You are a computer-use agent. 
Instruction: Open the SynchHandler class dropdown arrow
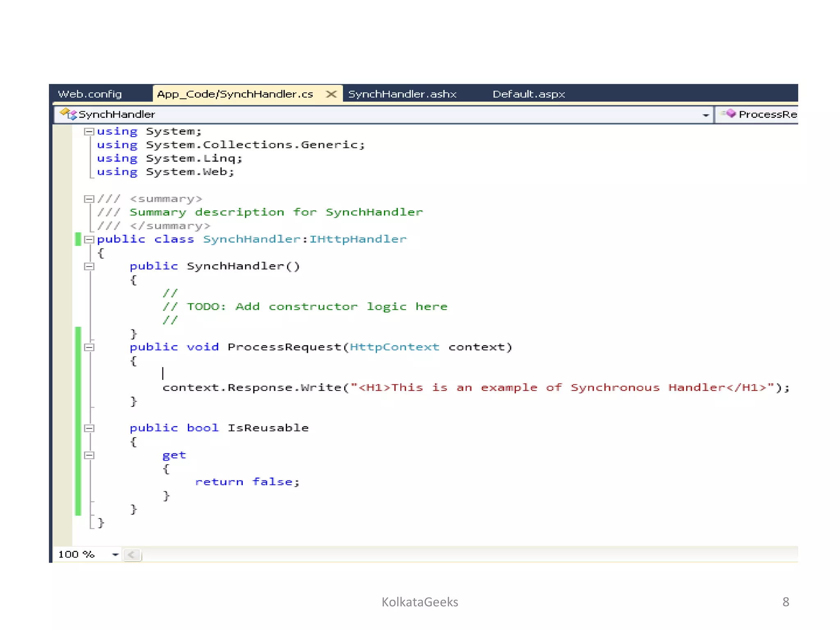(705, 115)
